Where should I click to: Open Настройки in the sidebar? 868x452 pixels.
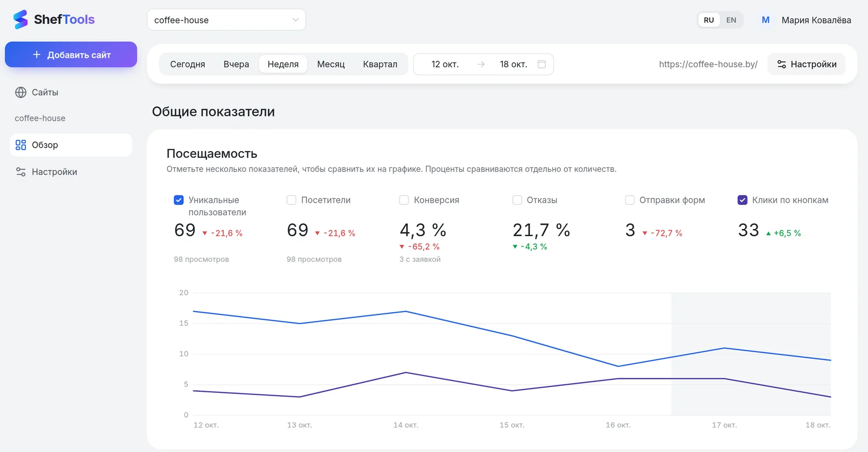tap(71, 172)
